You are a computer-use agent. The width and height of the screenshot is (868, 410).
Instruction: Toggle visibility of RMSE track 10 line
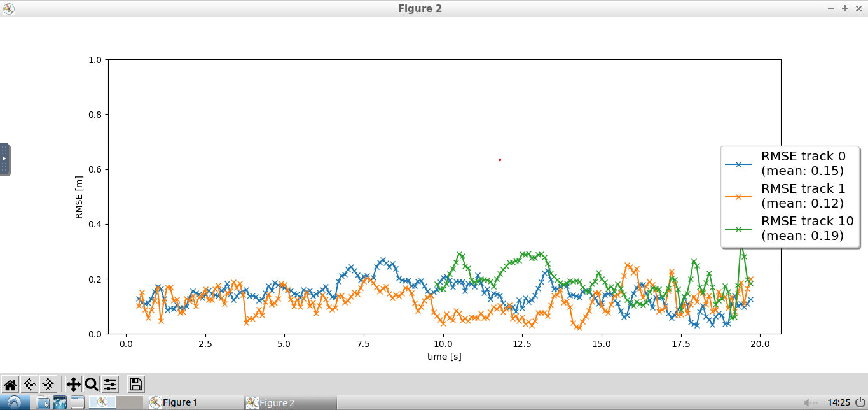pyautogui.click(x=740, y=229)
